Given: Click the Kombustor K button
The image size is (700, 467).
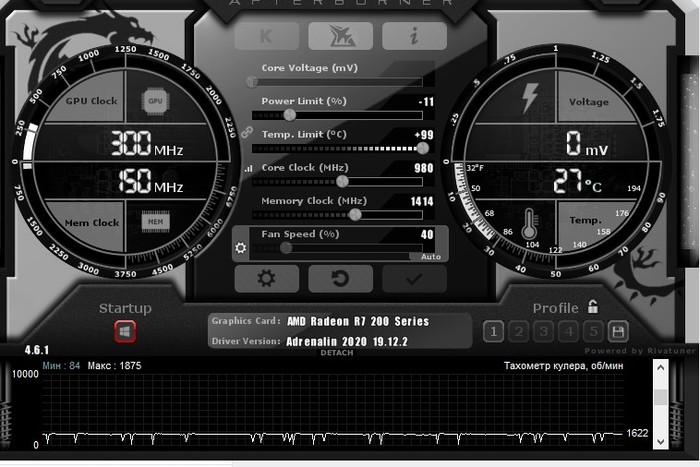Looking at the screenshot, I should pyautogui.click(x=265, y=36).
